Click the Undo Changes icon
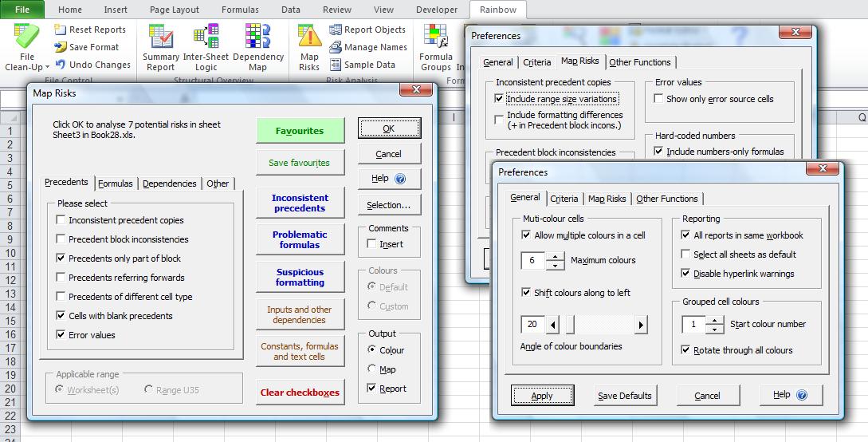This screenshot has height=442, width=868. click(61, 65)
